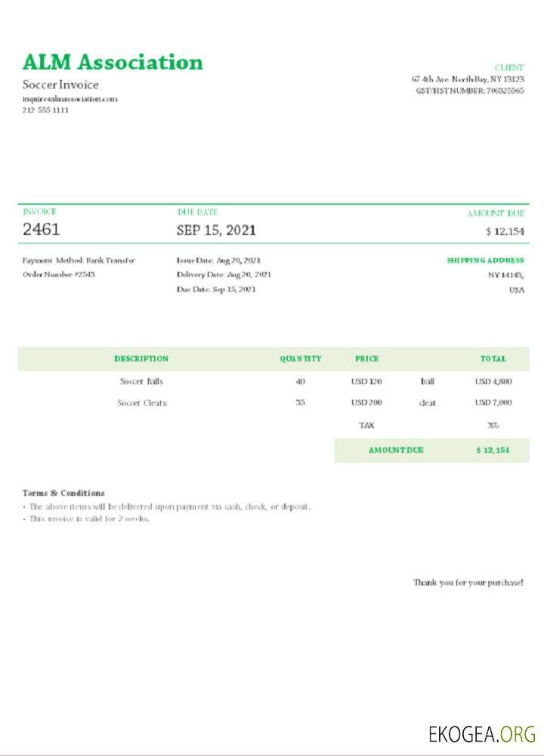Viewport: 544px width, 756px height.
Task: Select the Soccer Cleats line item
Action: pyautogui.click(x=142, y=403)
